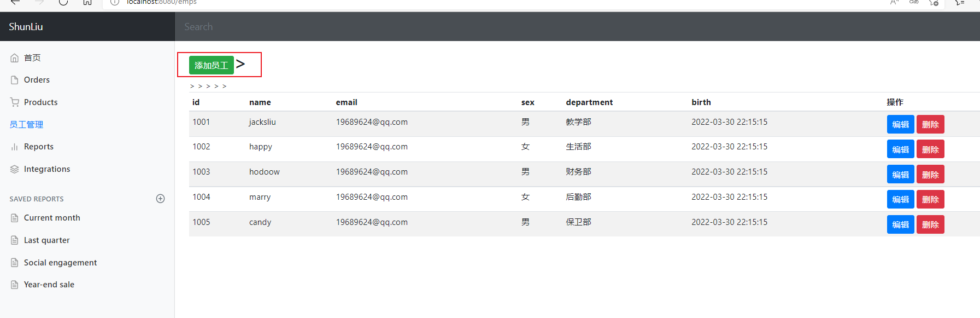Image resolution: width=980 pixels, height=318 pixels.
Task: Click the email column header
Action: pyautogui.click(x=347, y=102)
